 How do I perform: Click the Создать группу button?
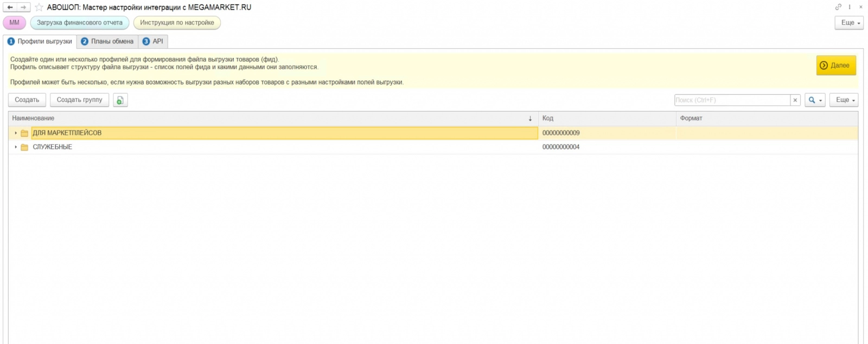(80, 100)
